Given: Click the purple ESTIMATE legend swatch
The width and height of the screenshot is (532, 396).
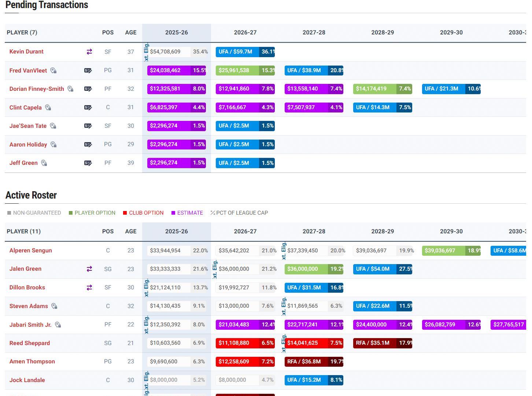Looking at the screenshot, I should (x=173, y=213).
